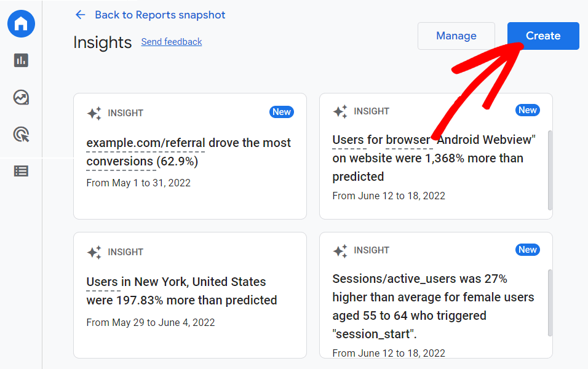The height and width of the screenshot is (369, 588).
Task: Select the Advertising icon in the sidebar
Action: [x=21, y=134]
